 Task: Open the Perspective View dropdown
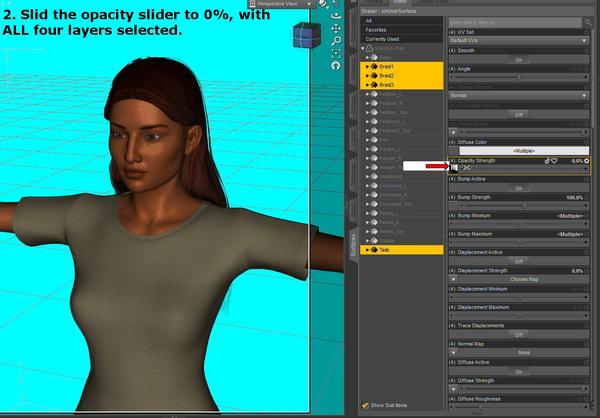click(282, 4)
